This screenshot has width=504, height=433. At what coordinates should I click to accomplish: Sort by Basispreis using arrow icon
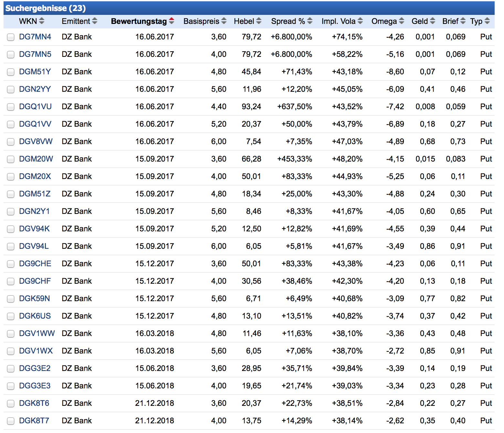click(x=224, y=21)
